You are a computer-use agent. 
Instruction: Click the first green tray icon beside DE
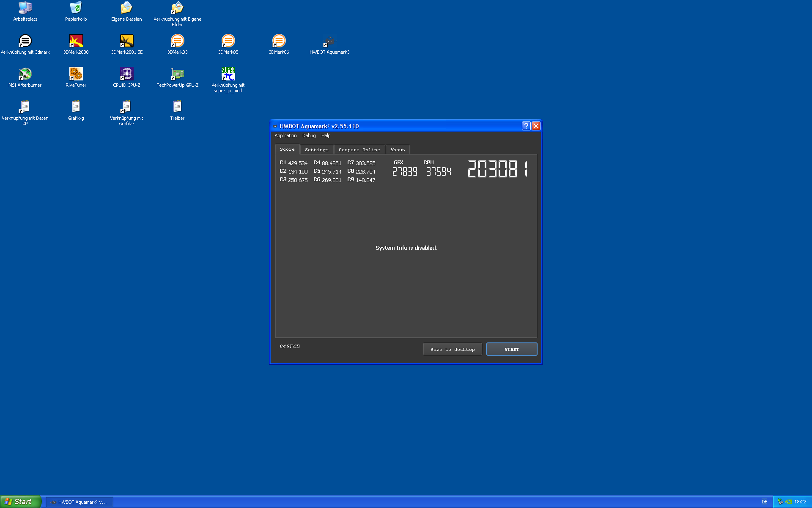[780, 502]
